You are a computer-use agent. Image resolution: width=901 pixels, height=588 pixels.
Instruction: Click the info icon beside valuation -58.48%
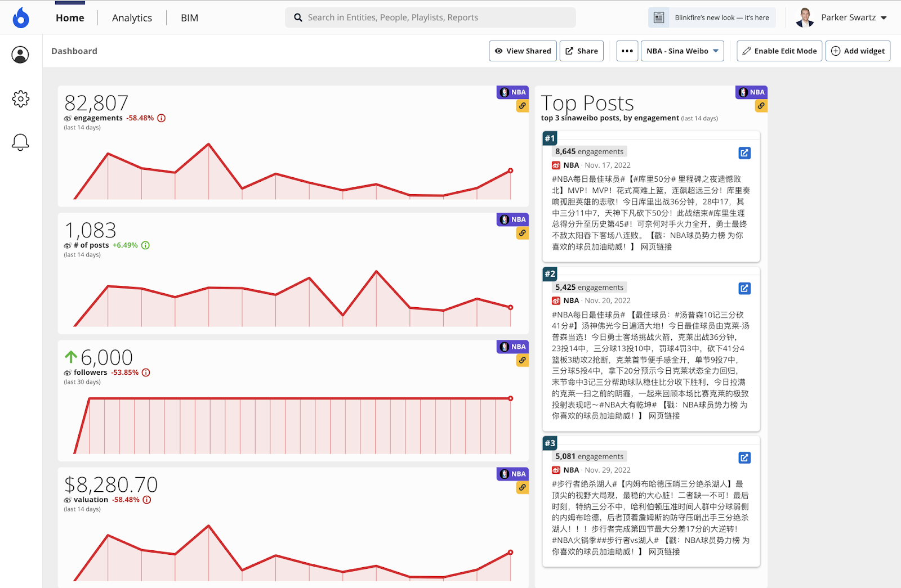(147, 500)
